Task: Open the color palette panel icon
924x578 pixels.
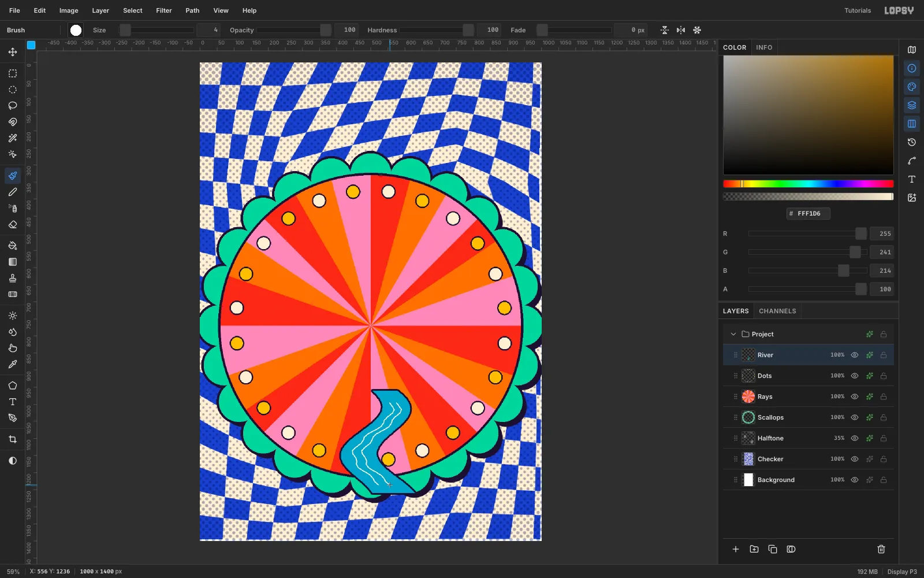Action: point(912,87)
